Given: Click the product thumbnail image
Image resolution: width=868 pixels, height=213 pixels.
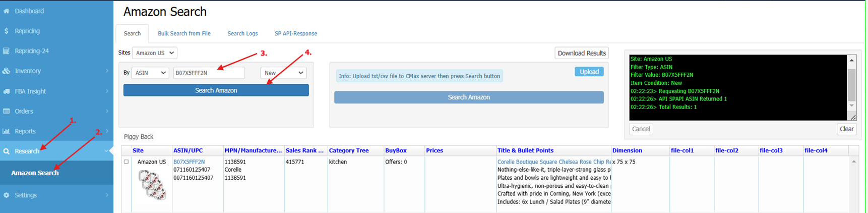Looking at the screenshot, I should point(152,184).
